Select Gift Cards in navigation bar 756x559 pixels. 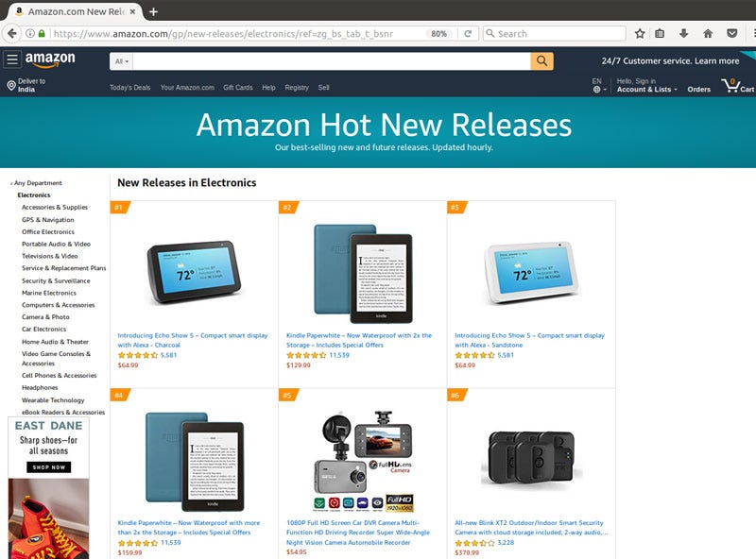(238, 88)
